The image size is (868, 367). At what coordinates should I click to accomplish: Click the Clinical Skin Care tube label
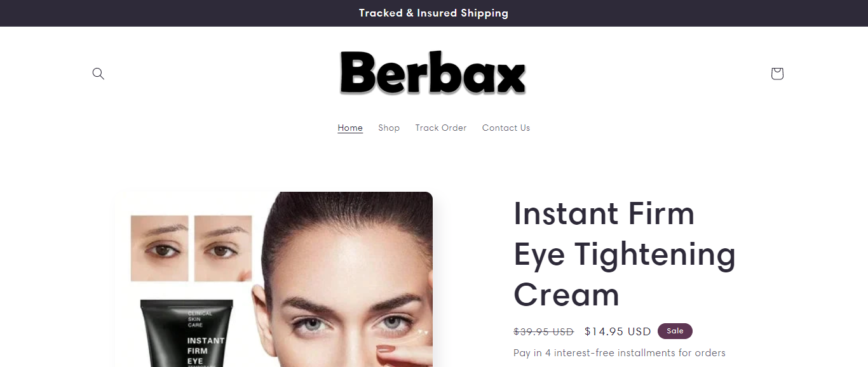click(200, 319)
